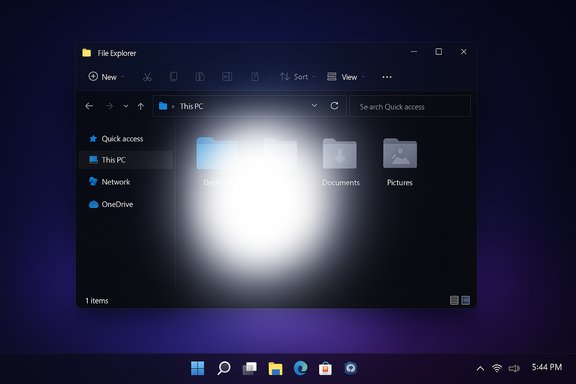Open Microsoft Store from taskbar
This screenshot has height=384, width=576.
point(325,368)
